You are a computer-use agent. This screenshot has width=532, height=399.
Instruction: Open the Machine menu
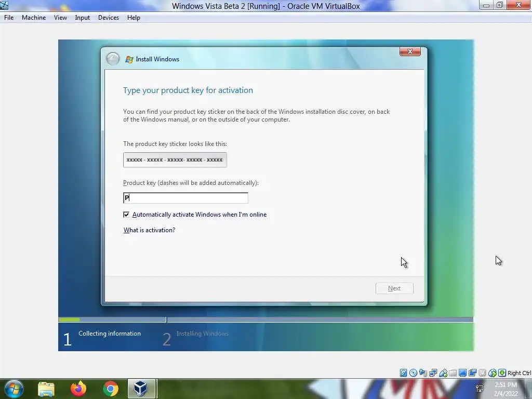coord(34,18)
